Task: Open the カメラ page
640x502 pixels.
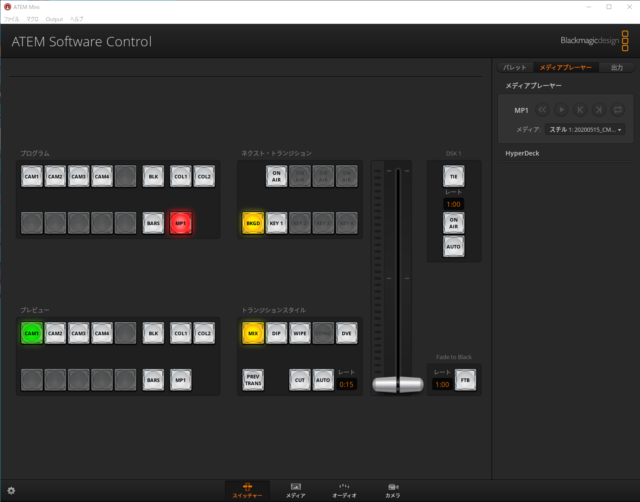Action: pyautogui.click(x=393, y=491)
